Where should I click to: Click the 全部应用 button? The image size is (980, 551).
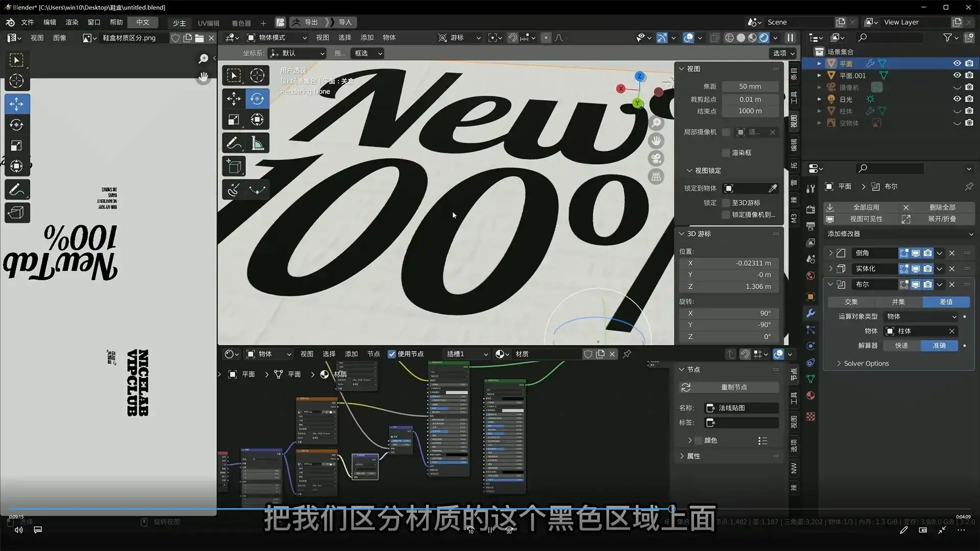pyautogui.click(x=866, y=207)
